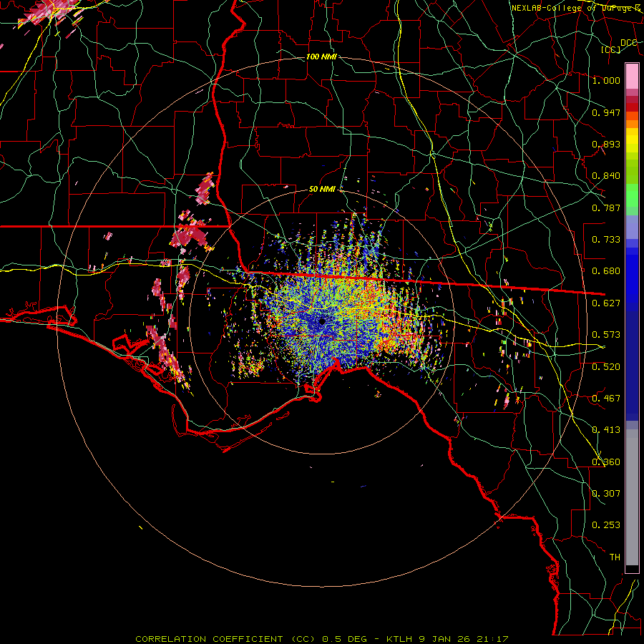Click the 100 NMI range ring label
644x644 pixels.
pyautogui.click(x=321, y=57)
